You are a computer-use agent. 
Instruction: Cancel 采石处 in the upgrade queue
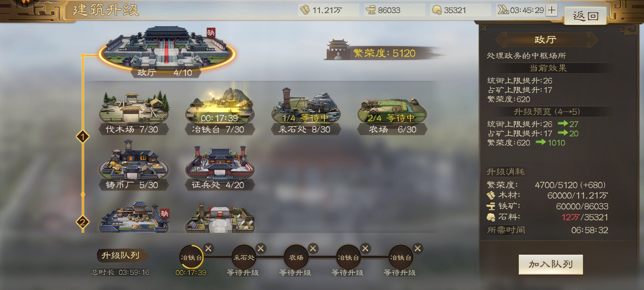tap(261, 249)
